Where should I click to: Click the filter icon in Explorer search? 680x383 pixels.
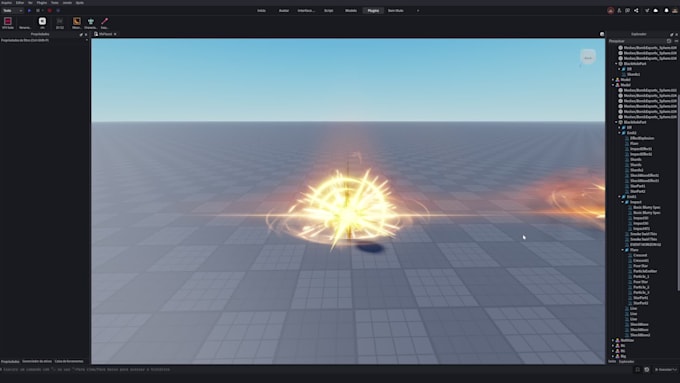(669, 41)
